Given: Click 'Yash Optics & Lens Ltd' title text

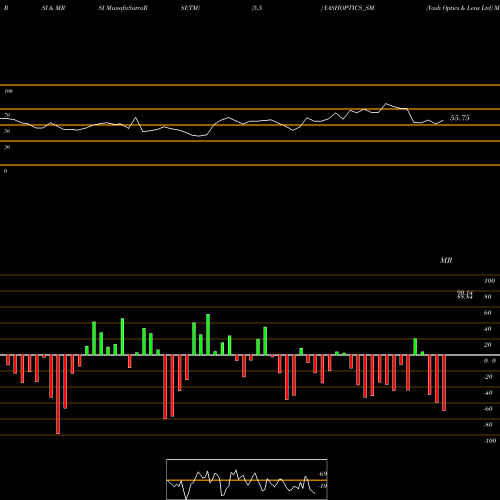Looking at the screenshot, I should click(459, 8).
